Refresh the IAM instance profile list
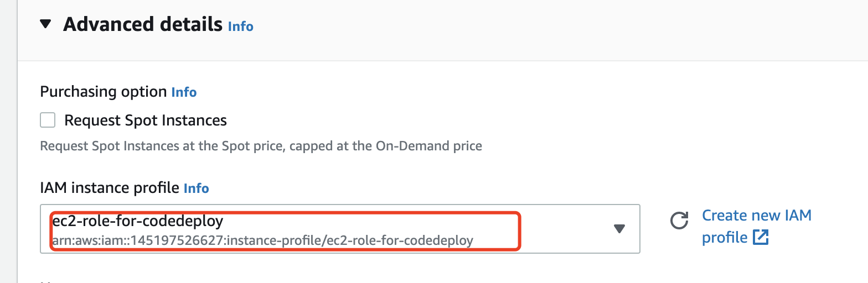Image resolution: width=868 pixels, height=283 pixels. (679, 221)
